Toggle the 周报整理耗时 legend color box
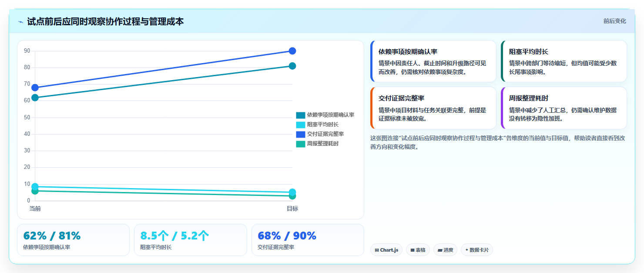Screen dimensions: 644x273 [301, 144]
